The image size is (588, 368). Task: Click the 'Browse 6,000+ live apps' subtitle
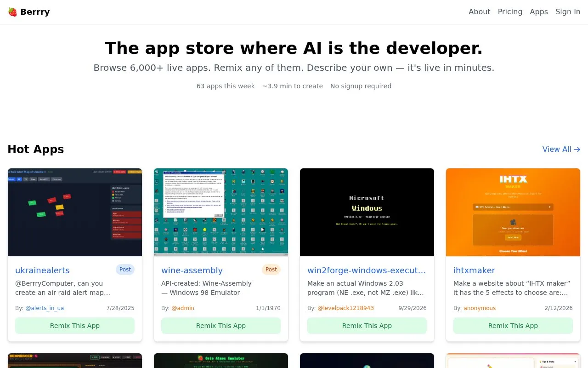(x=294, y=68)
